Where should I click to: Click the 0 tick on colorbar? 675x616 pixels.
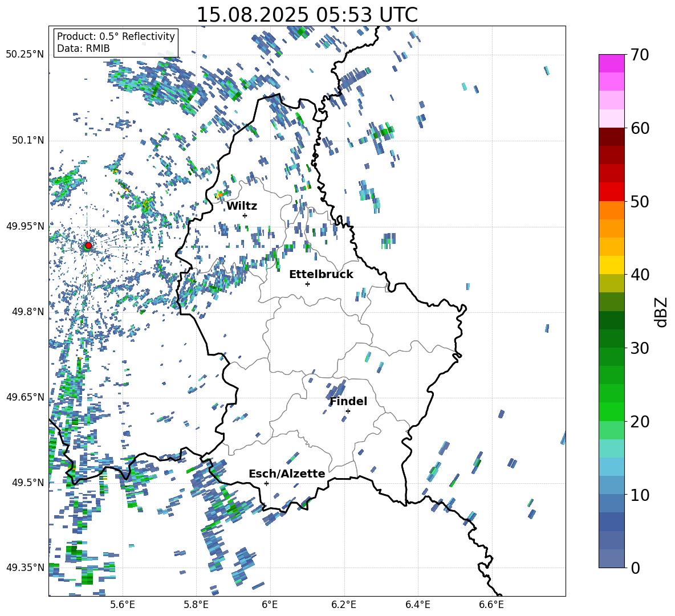click(635, 568)
